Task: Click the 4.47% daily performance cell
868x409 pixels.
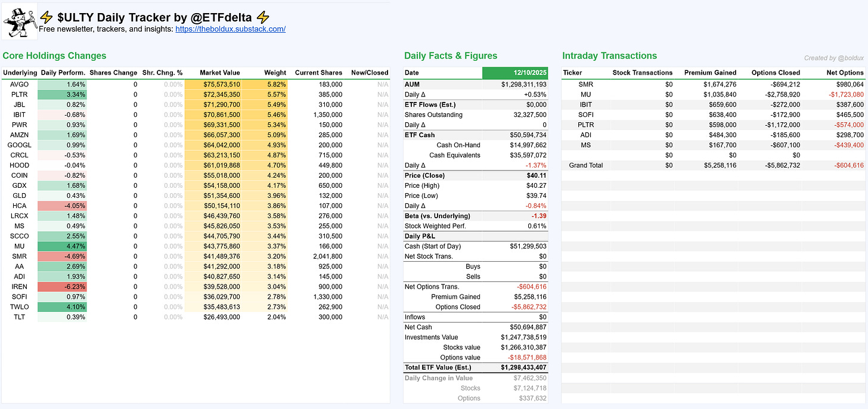Action: (62, 246)
